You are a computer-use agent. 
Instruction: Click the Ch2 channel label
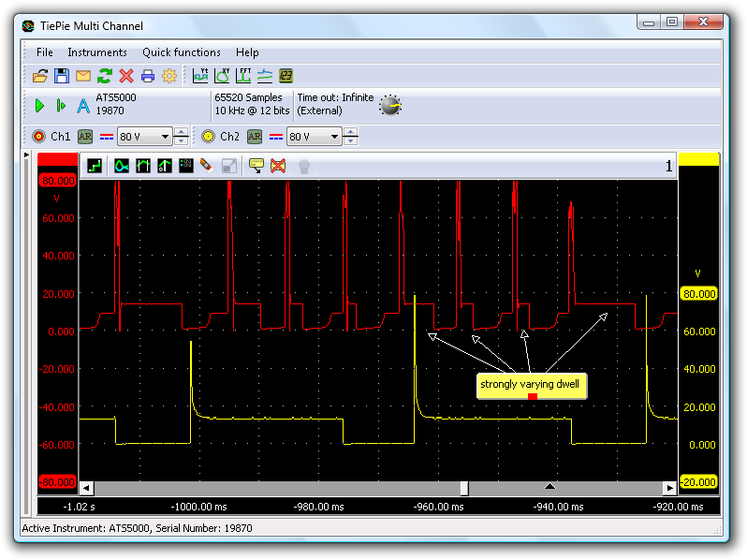click(229, 137)
